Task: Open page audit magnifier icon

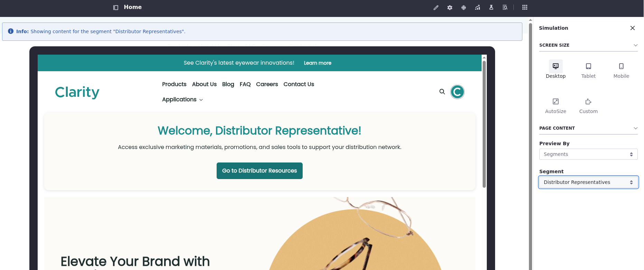Action: click(x=505, y=8)
